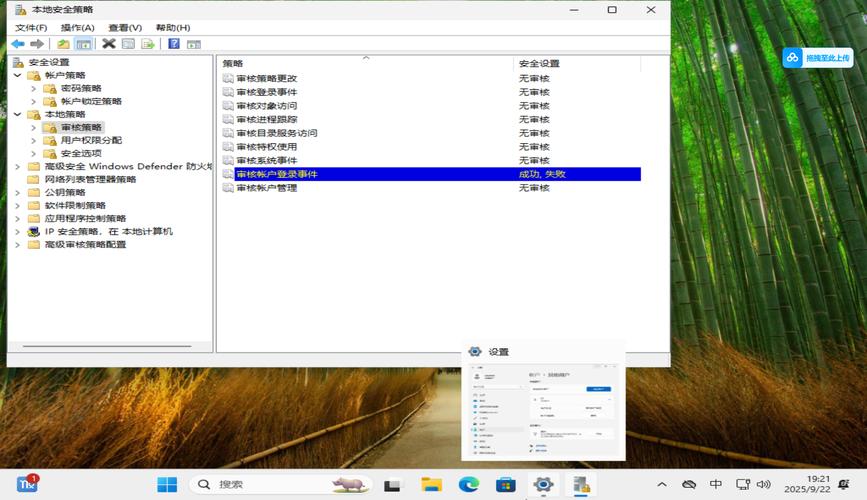Image resolution: width=867 pixels, height=500 pixels.
Task: Click the icon beside 审核策略更改 row
Action: pos(228,78)
